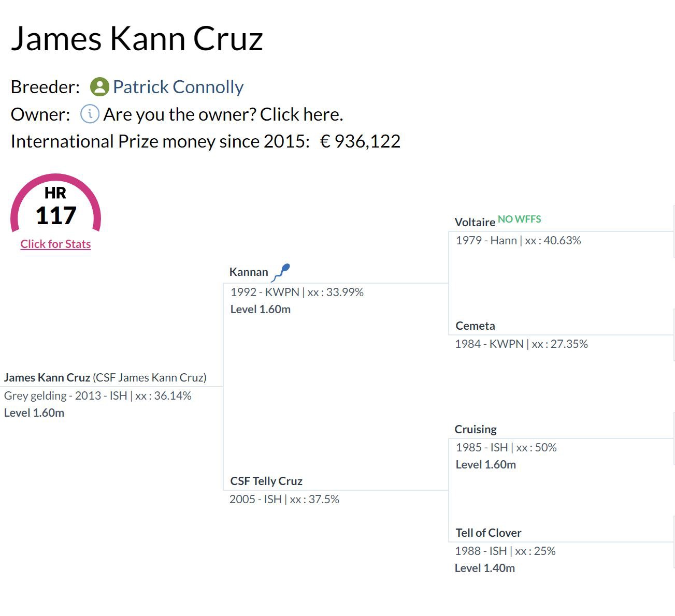Click 'Are you the owner? Click here.'
Image resolution: width=675 pixels, height=616 pixels.
223,114
